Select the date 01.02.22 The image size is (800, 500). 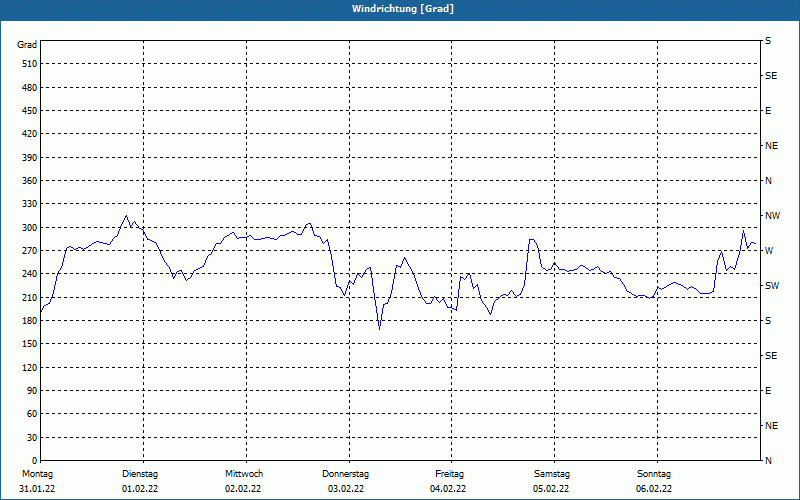(140, 489)
